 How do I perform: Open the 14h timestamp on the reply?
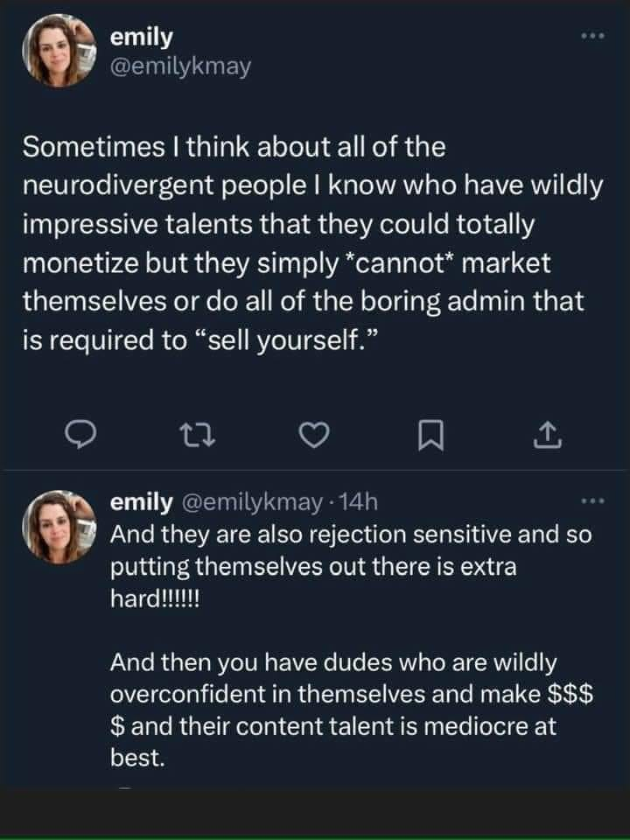359,502
